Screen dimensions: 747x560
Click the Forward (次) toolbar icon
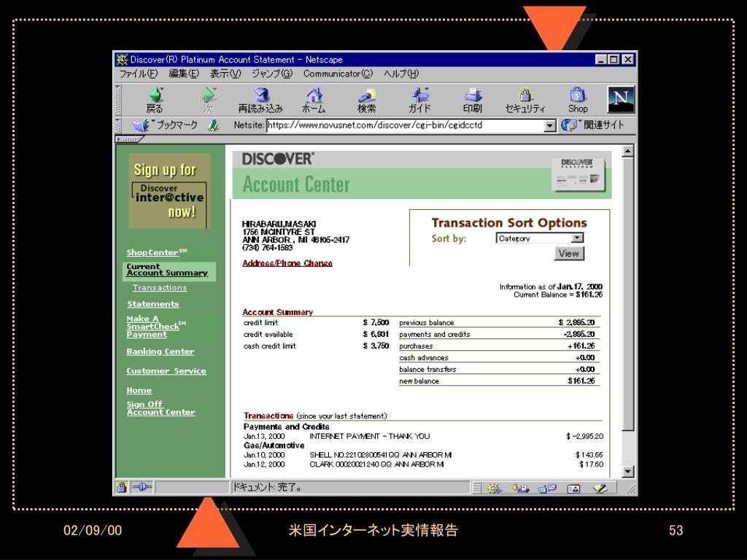click(208, 100)
